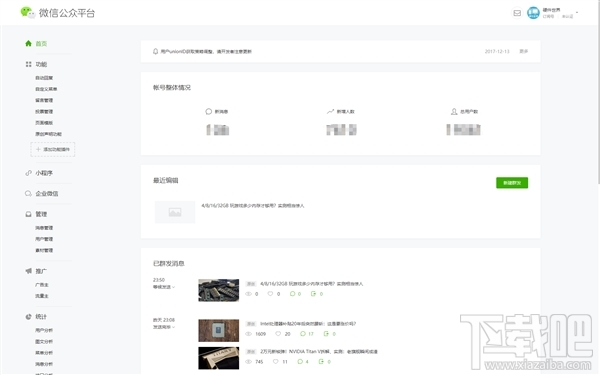The height and width of the screenshot is (375, 600).
Task: Open the NVIDIA Titan V article thumbnail
Action: click(x=218, y=358)
